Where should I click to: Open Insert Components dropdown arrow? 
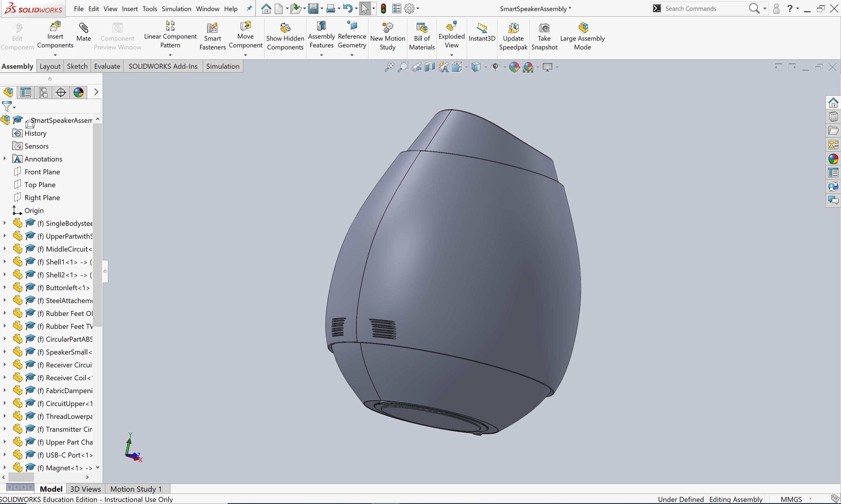pos(55,55)
